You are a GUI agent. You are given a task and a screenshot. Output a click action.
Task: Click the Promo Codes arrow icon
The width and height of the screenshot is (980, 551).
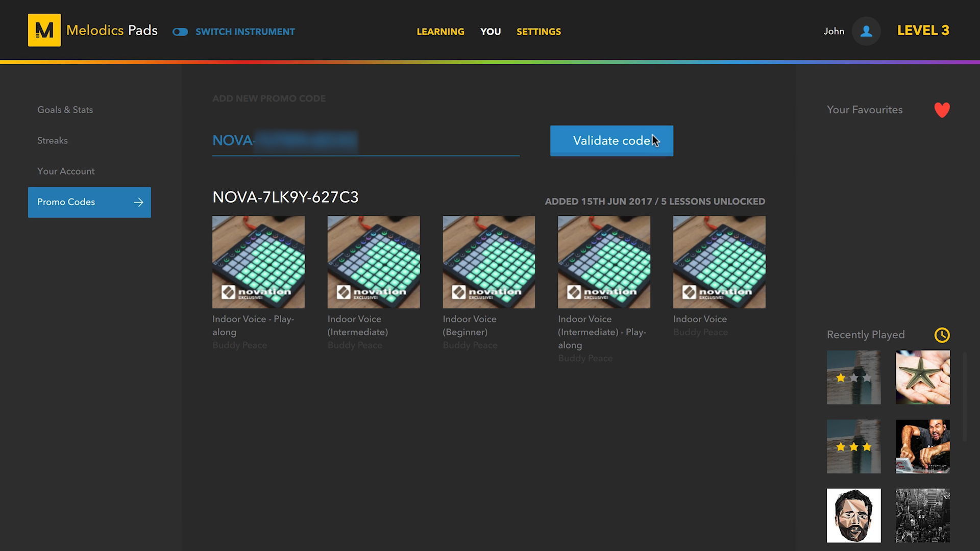138,203
